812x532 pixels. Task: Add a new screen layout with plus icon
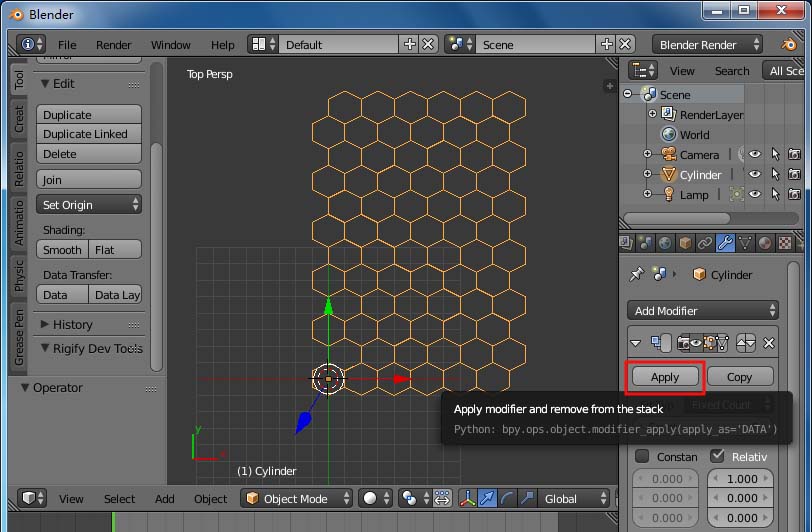tap(409, 45)
